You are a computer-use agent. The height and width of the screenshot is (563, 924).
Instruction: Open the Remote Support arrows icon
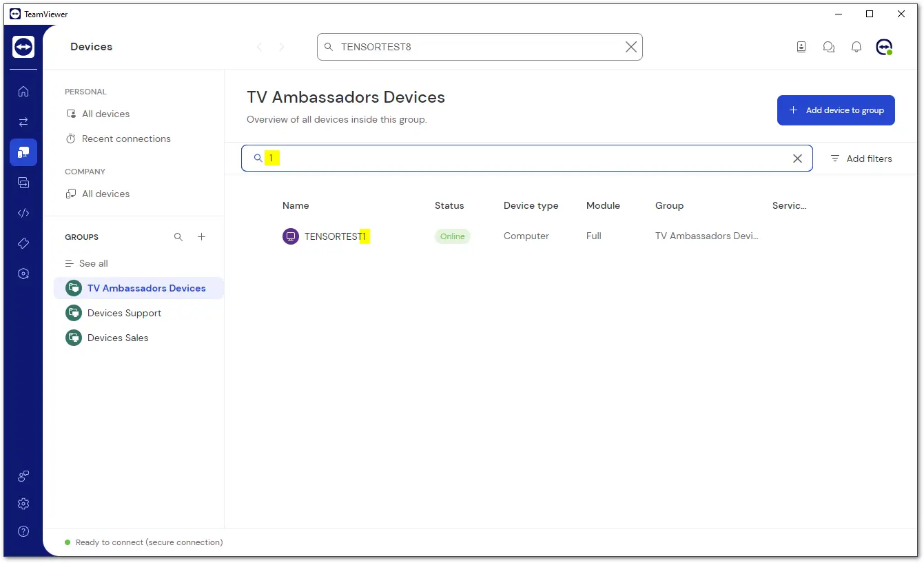[x=23, y=122]
